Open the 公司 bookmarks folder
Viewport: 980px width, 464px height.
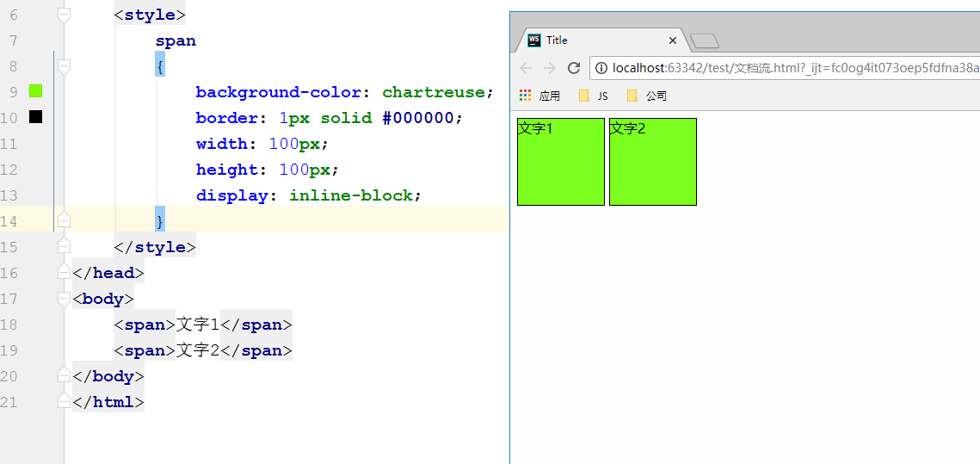pyautogui.click(x=647, y=96)
